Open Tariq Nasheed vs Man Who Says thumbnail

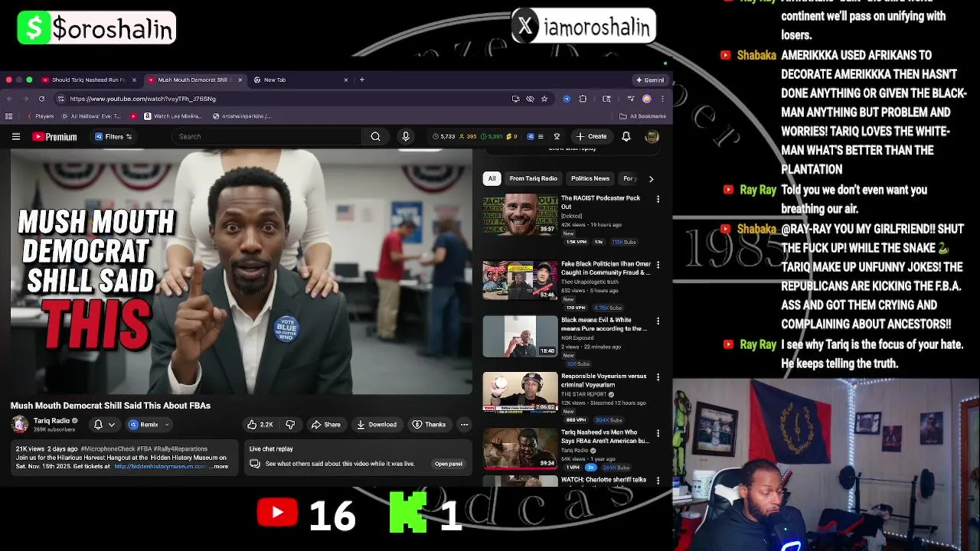click(x=520, y=448)
